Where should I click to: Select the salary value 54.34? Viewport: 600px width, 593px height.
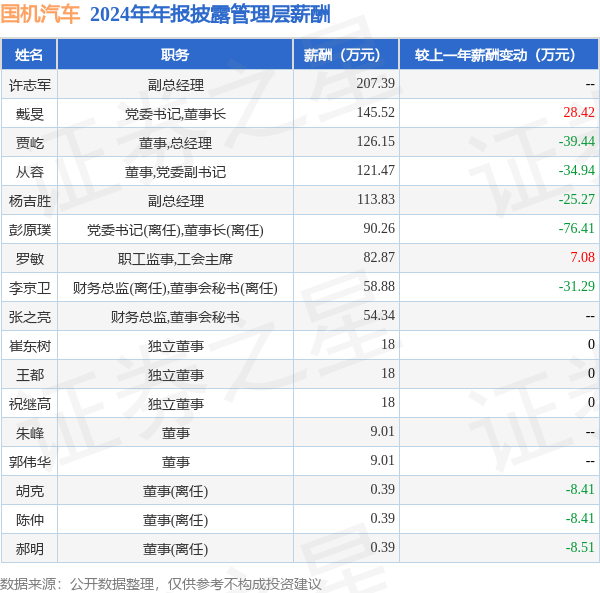tap(379, 316)
